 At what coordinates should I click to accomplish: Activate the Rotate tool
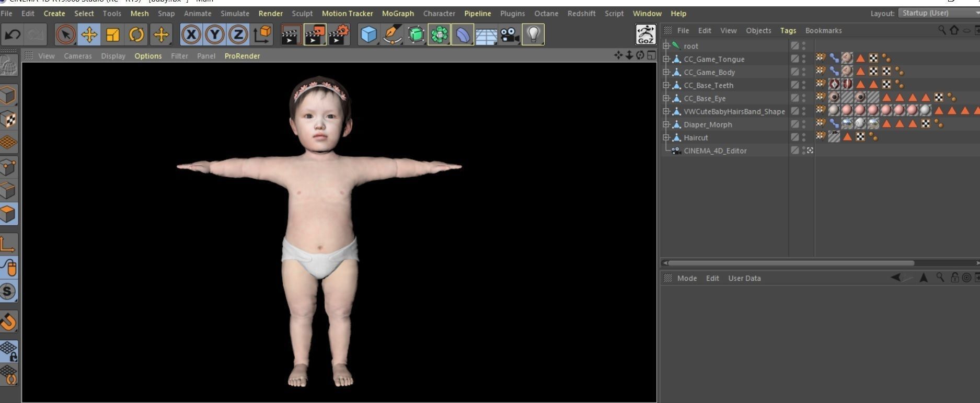pyautogui.click(x=136, y=35)
